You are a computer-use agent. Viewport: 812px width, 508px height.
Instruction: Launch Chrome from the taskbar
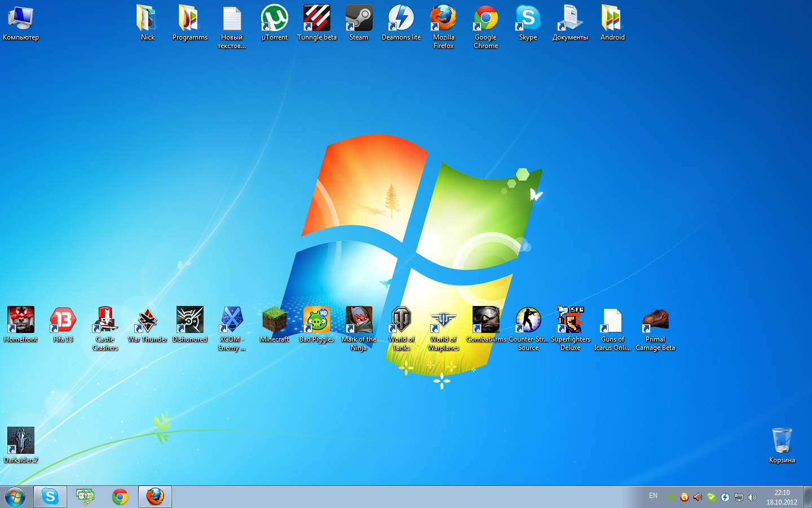pyautogui.click(x=120, y=497)
